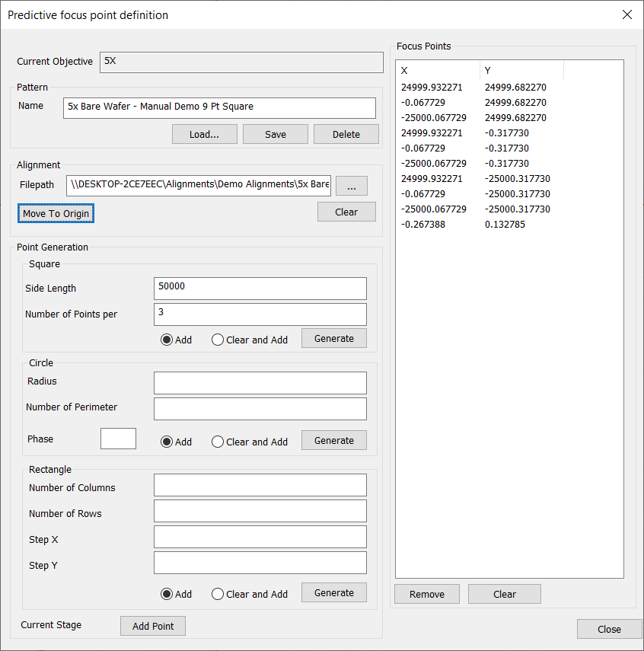Click the Load... pattern button
This screenshot has width=644, height=651.
pos(204,134)
